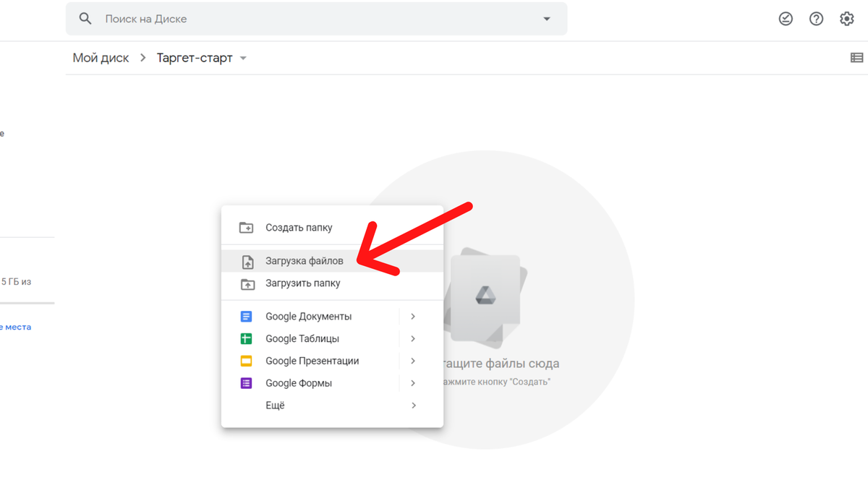Click the Google Формы purple icon
This screenshot has width=868, height=488.
point(247,383)
